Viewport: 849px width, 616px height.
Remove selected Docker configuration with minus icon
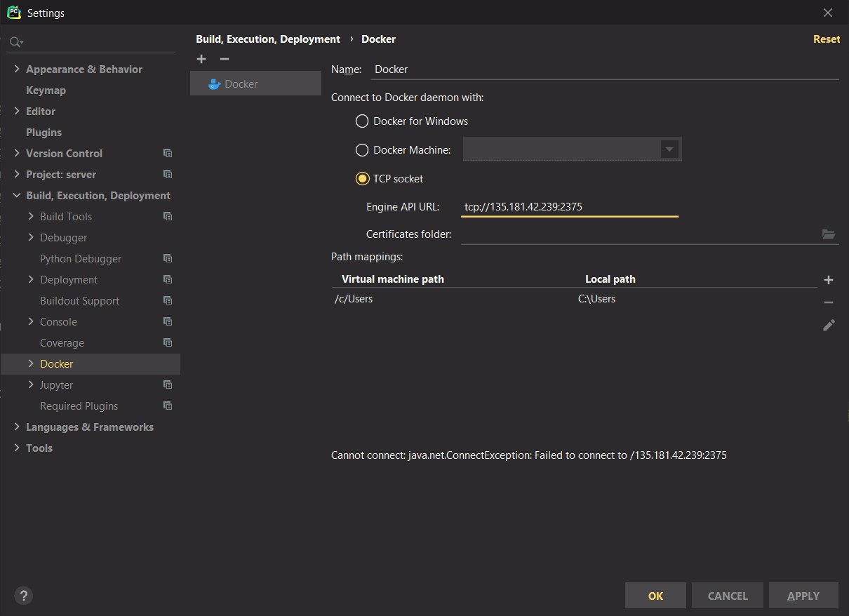click(x=225, y=59)
